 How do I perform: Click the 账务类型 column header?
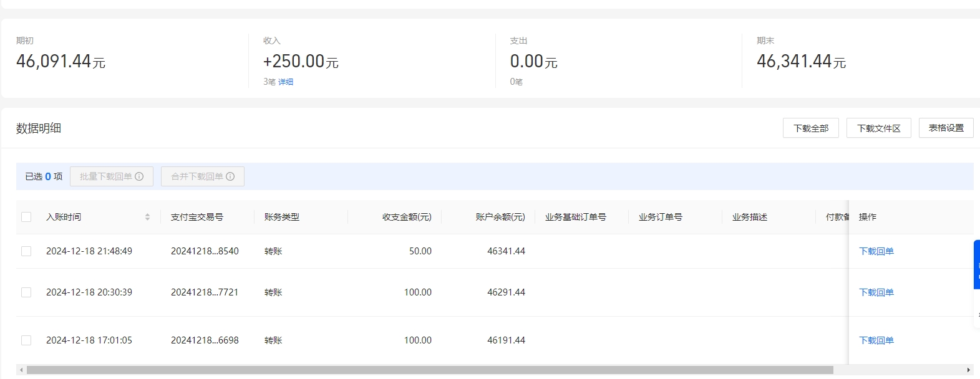[x=282, y=217]
